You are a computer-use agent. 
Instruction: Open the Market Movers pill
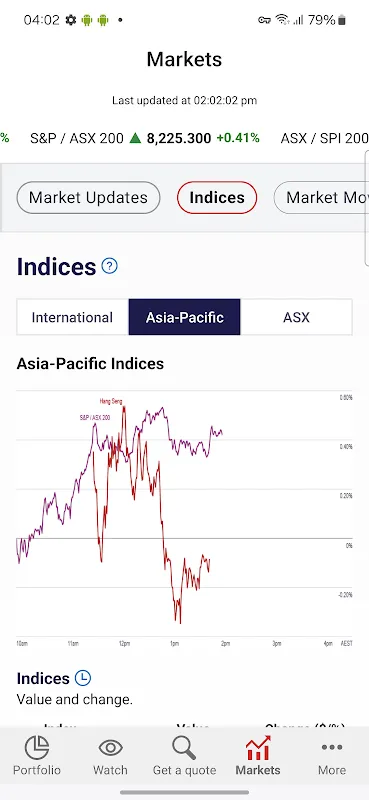click(322, 197)
